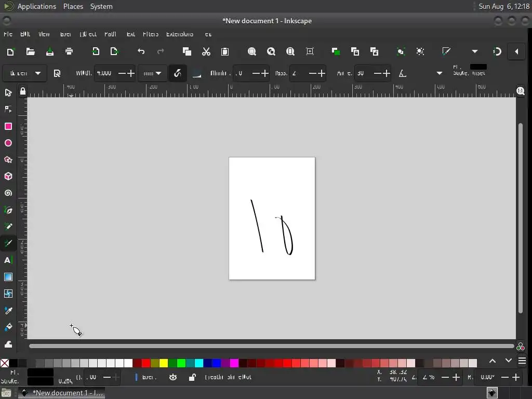Zoom to fit drawing icon
Viewport: 532px width, 399px height.
(x=271, y=51)
